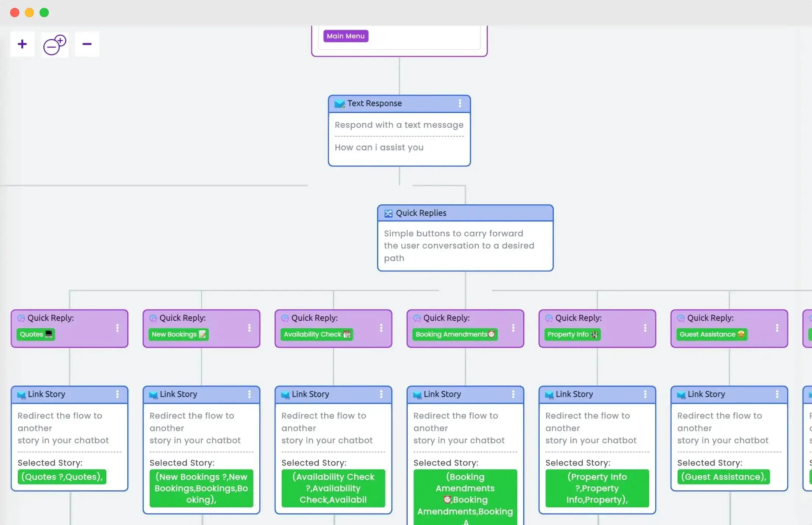812x525 pixels.
Task: Open options for Quotes quick reply
Action: pyautogui.click(x=117, y=328)
